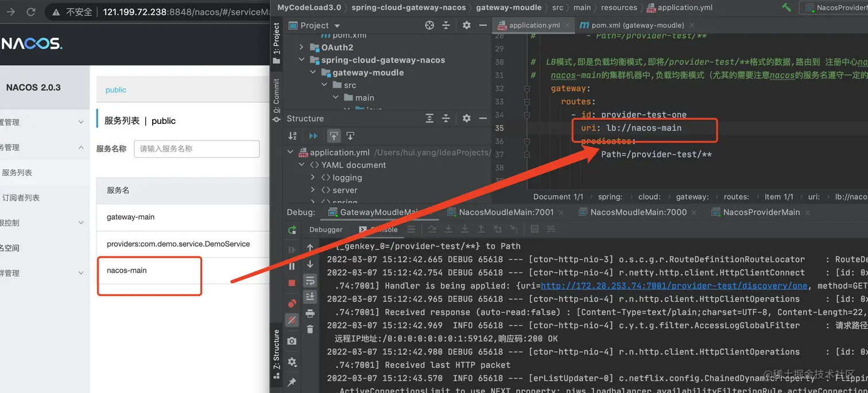
Task: Expand the OAuth2 folder
Action: (x=301, y=48)
